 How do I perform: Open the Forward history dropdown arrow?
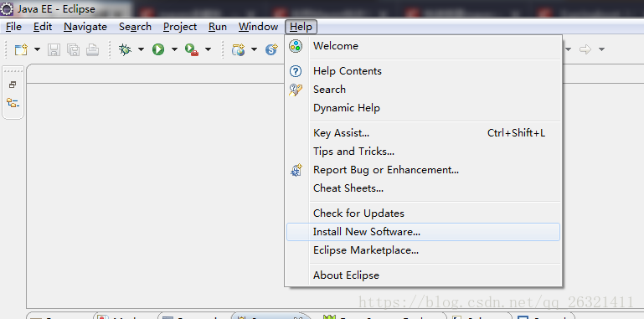pyautogui.click(x=601, y=49)
